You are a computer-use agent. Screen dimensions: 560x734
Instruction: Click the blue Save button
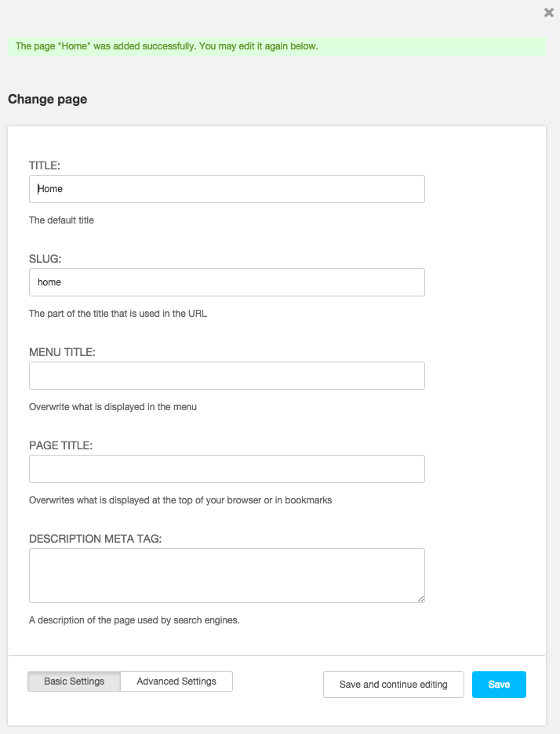click(x=499, y=685)
